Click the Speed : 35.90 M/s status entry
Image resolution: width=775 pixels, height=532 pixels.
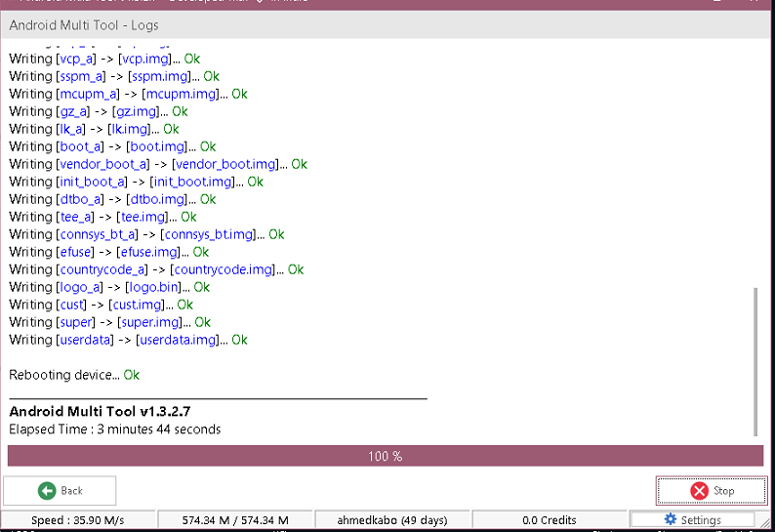coord(78,520)
